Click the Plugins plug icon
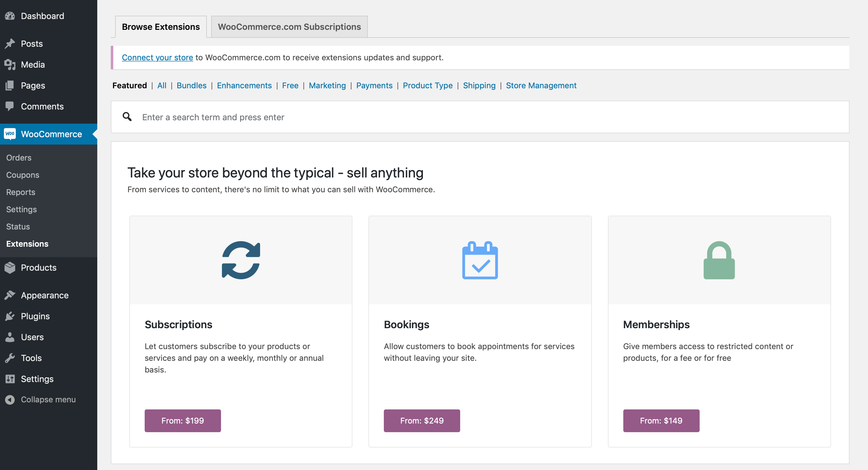Viewport: 868px width, 470px height. pyautogui.click(x=10, y=316)
